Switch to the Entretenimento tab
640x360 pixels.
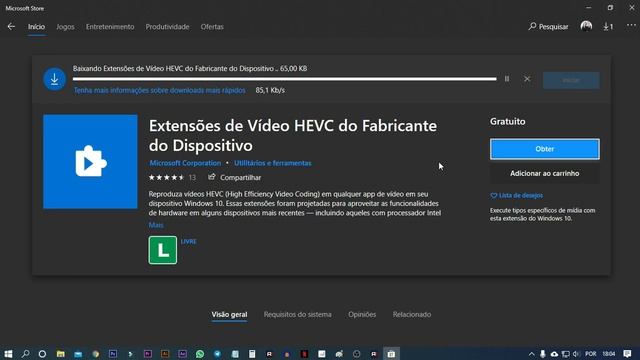click(x=110, y=27)
